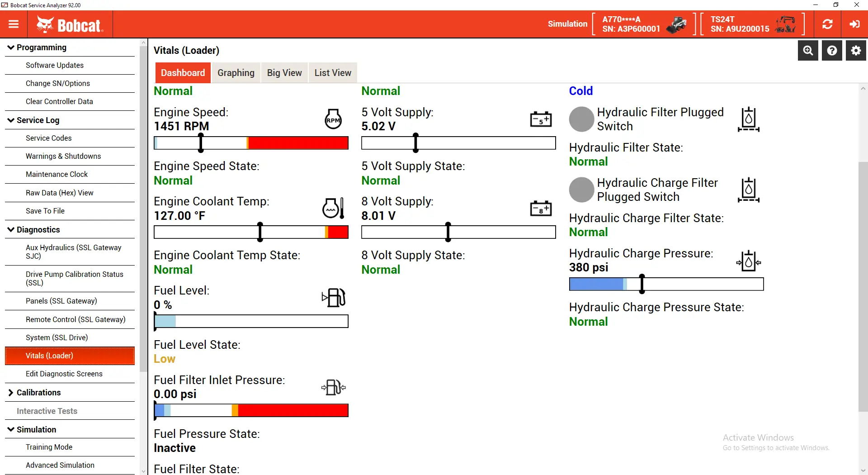
Task: Switch to the Graphing tab
Action: tap(236, 73)
